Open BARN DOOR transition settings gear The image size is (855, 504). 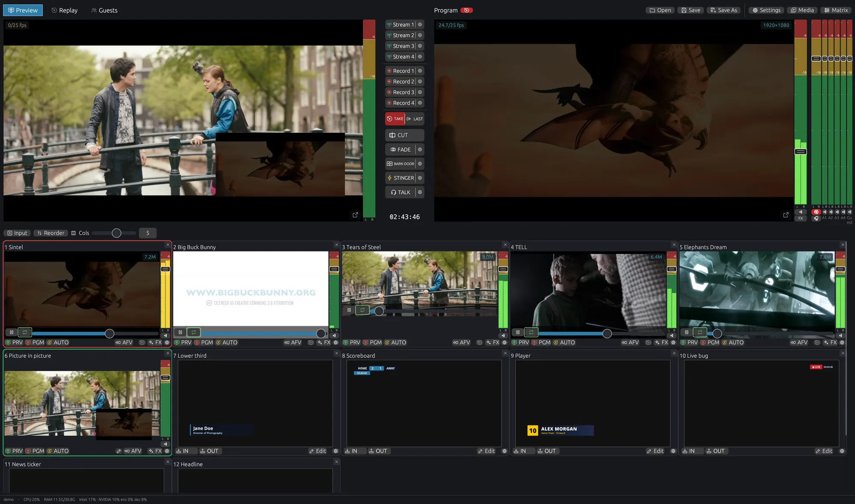click(420, 164)
